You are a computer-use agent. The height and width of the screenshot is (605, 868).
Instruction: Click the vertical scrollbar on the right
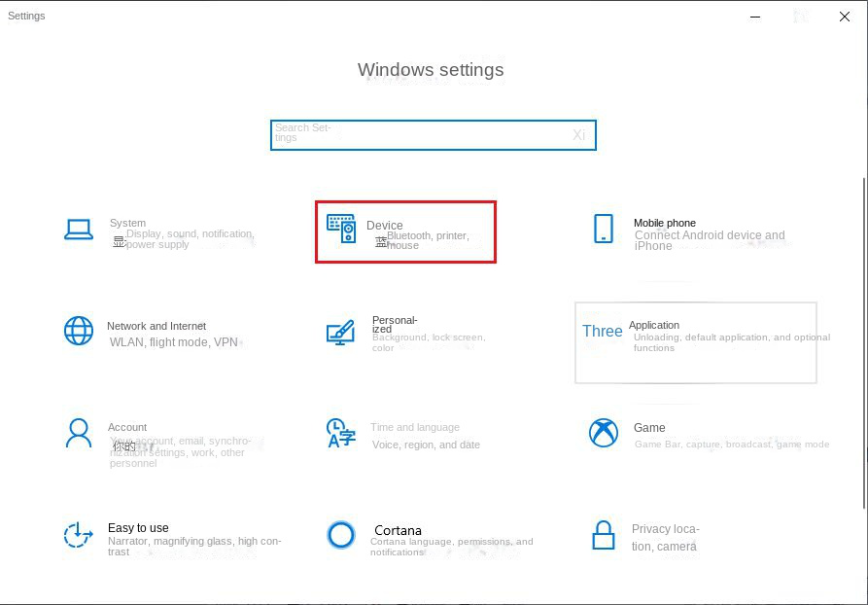click(x=864, y=340)
